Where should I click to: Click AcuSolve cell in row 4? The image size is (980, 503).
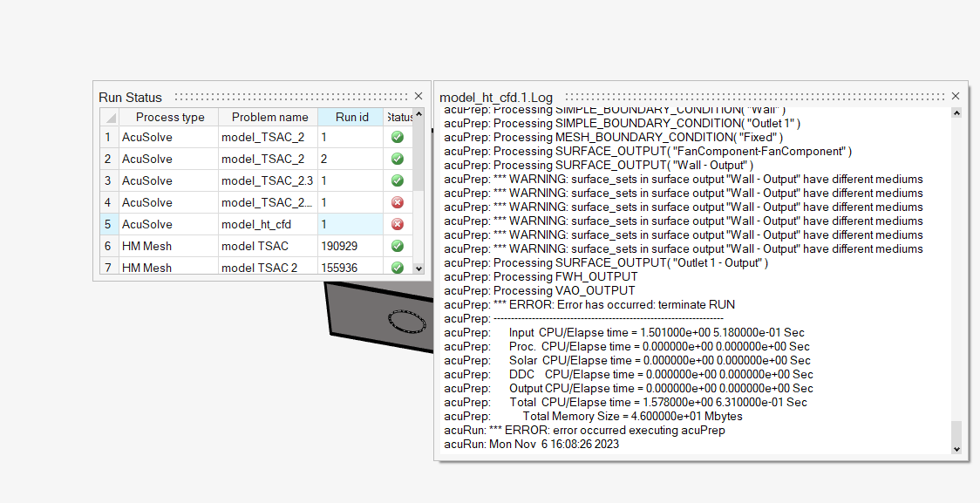click(x=168, y=202)
